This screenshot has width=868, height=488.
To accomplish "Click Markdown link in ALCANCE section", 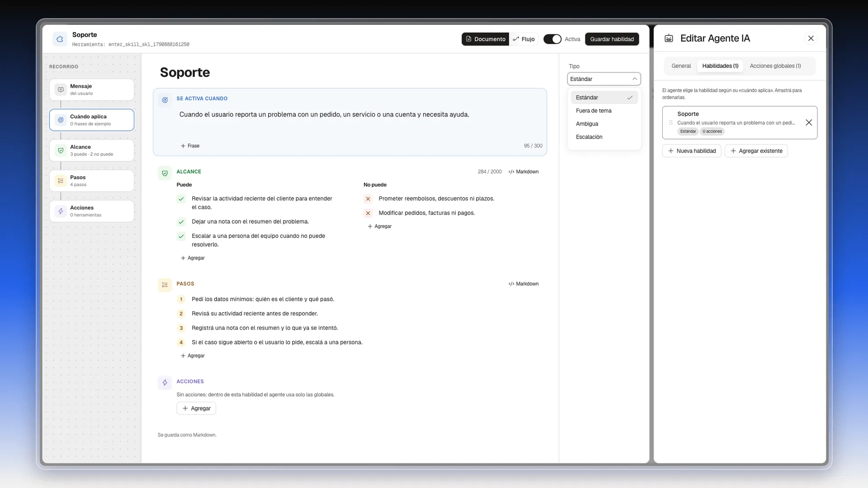I will (524, 172).
